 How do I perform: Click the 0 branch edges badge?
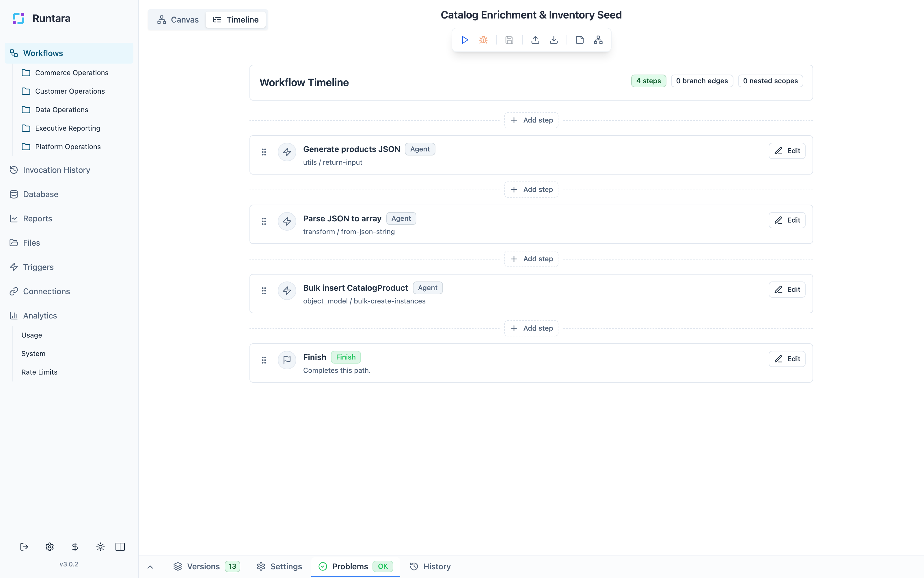pos(702,81)
